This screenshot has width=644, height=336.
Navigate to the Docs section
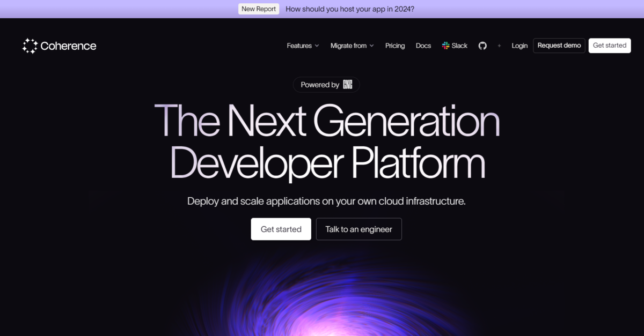click(423, 46)
